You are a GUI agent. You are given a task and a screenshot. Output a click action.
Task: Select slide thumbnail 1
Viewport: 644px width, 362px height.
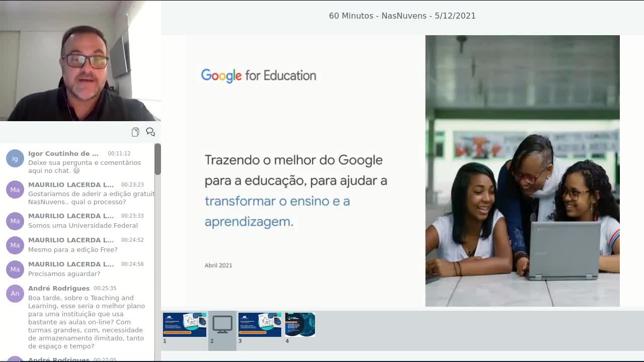(x=185, y=325)
